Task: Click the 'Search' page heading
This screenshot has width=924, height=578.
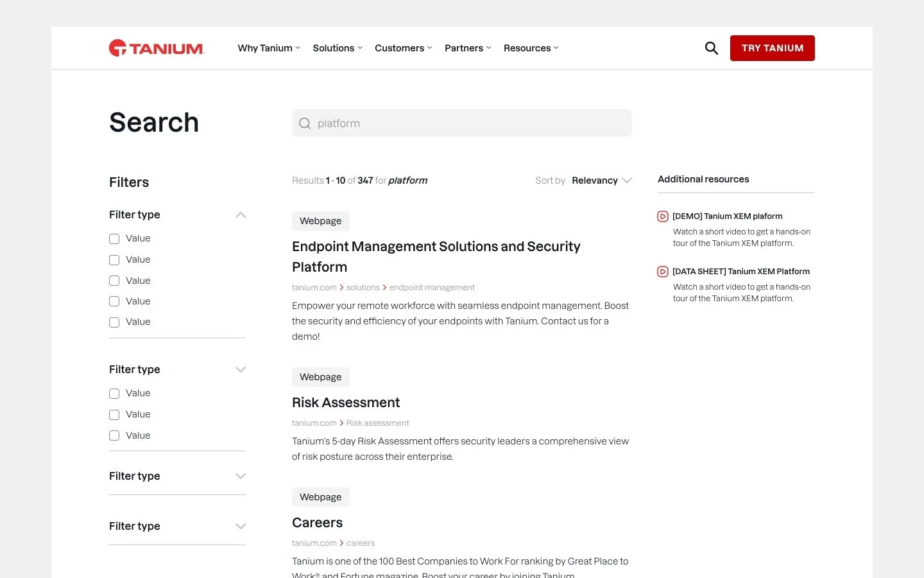Action: (x=154, y=123)
